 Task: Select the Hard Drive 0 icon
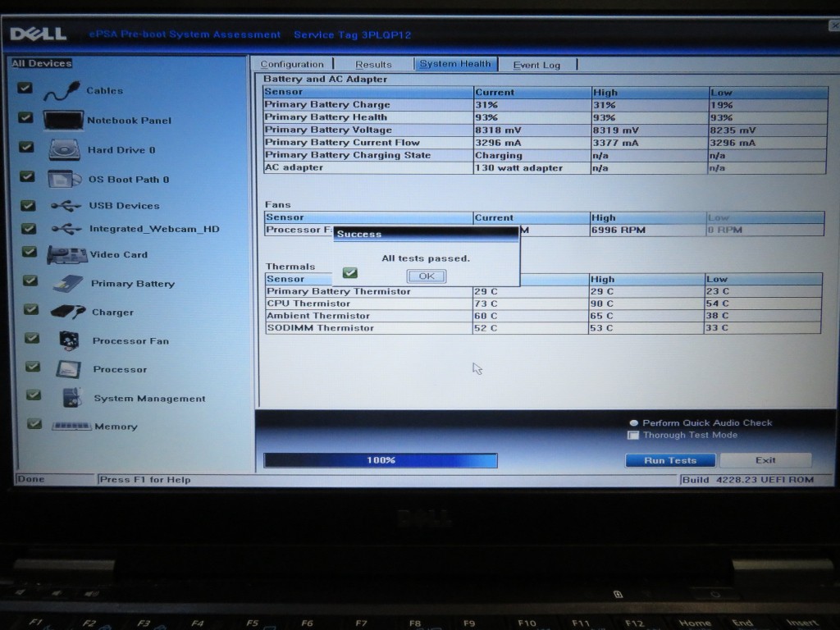64,149
